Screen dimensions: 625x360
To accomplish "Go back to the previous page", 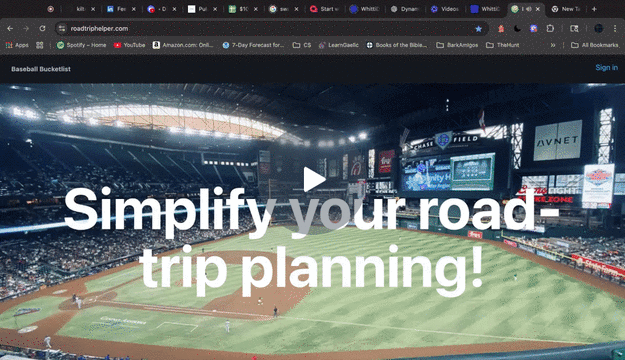I will pos(10,28).
